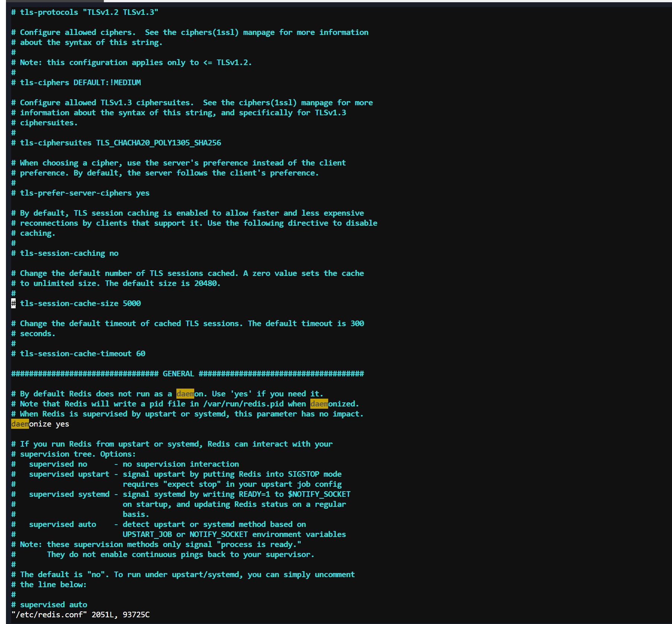Click 'By default, TLS session caching' line
Image resolution: width=672 pixels, height=624 pixels.
(188, 213)
